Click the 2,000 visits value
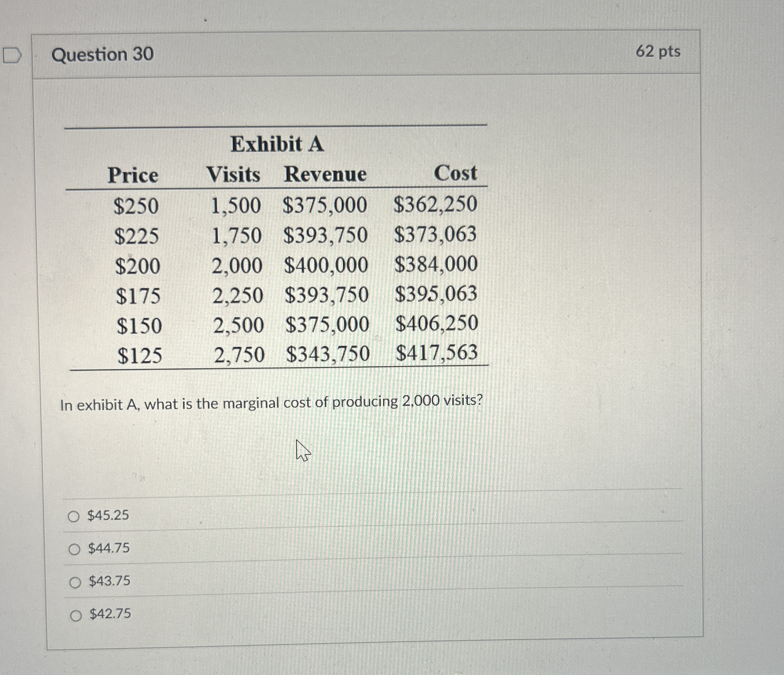Screen dimensions: 784x675 point(237,265)
